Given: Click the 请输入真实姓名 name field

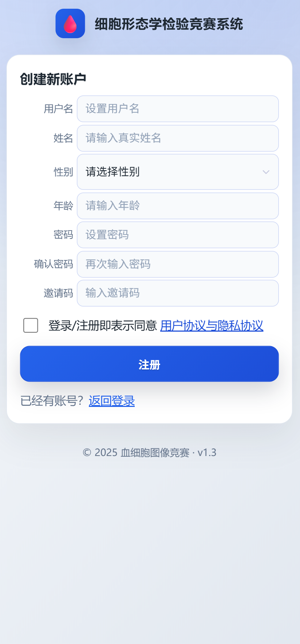Looking at the screenshot, I should click(x=178, y=138).
